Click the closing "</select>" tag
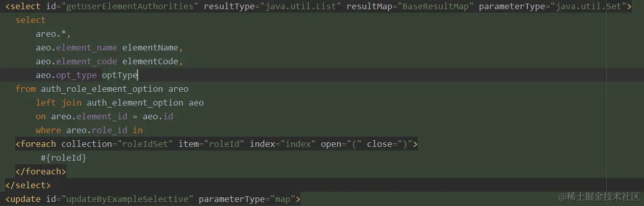This screenshot has height=206, width=644. pyautogui.click(x=28, y=185)
